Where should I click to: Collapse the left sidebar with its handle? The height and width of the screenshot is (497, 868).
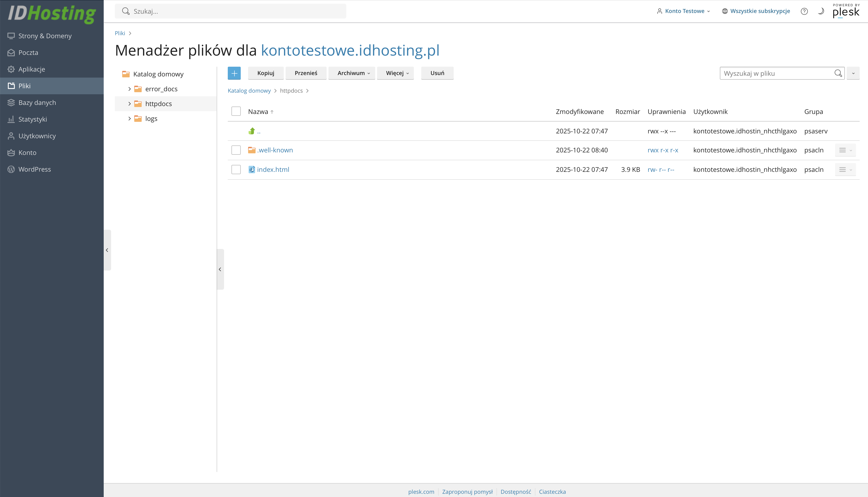click(x=107, y=250)
